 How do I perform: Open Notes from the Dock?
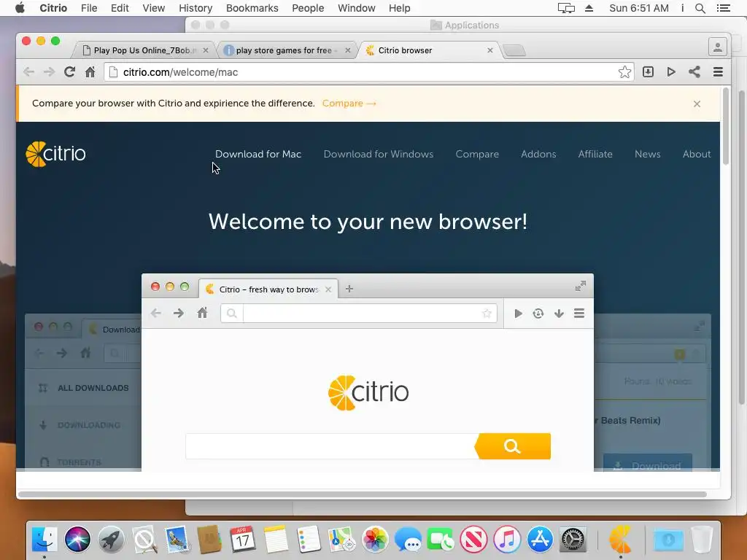point(276,540)
